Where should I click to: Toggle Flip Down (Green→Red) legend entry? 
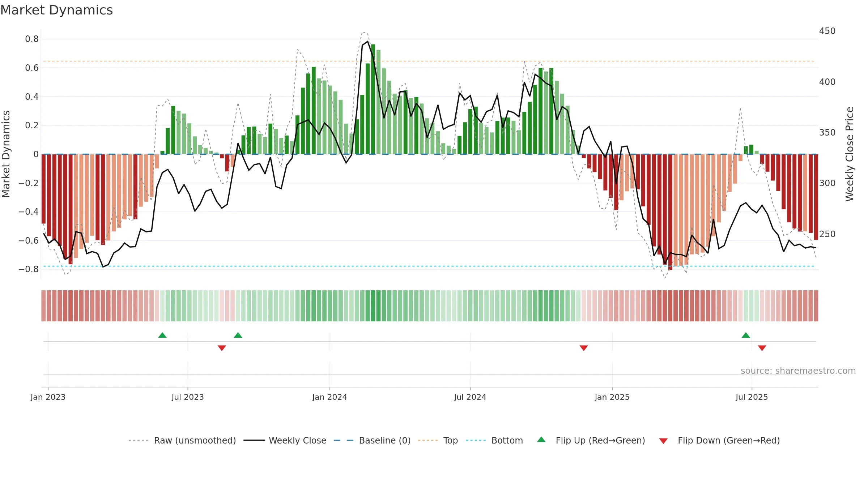point(719,440)
